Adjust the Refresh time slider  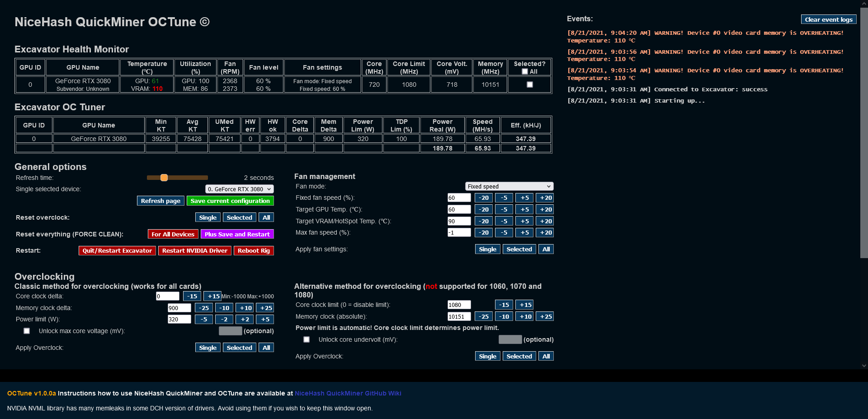[164, 178]
